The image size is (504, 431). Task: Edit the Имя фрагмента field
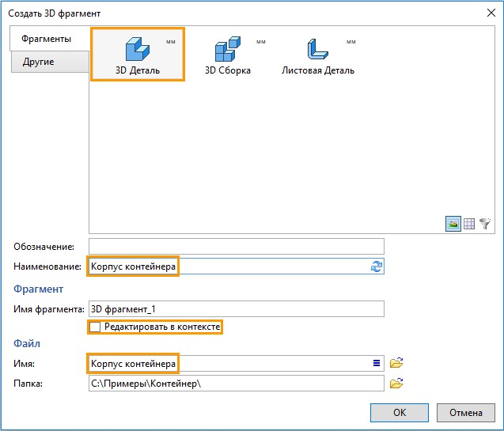237,309
